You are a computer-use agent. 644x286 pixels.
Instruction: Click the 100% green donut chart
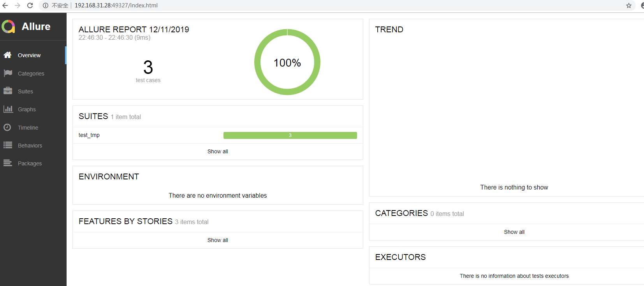click(287, 62)
